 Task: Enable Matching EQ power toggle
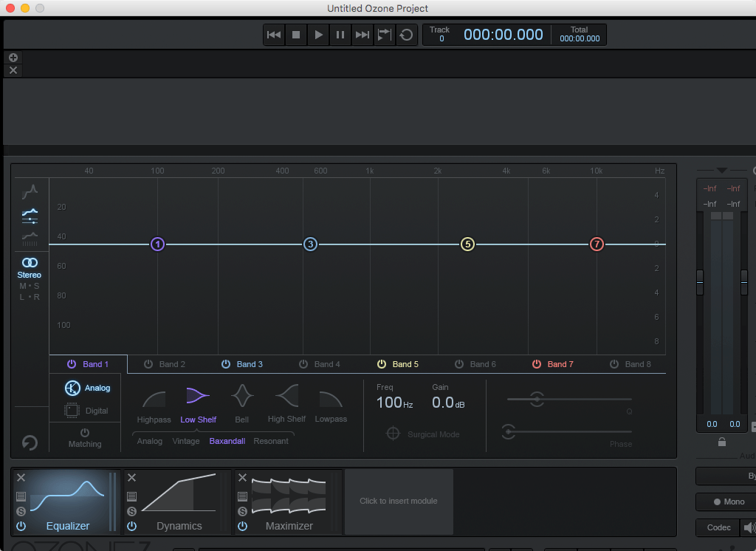pyautogui.click(x=85, y=433)
